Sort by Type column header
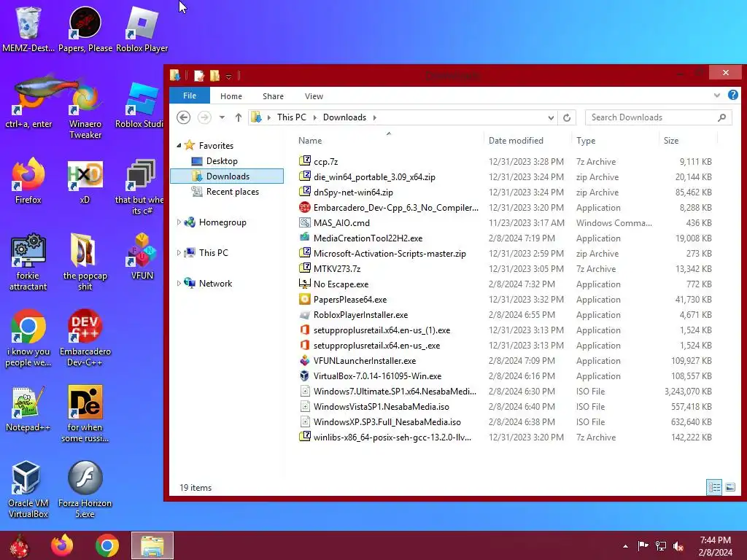 [616, 141]
